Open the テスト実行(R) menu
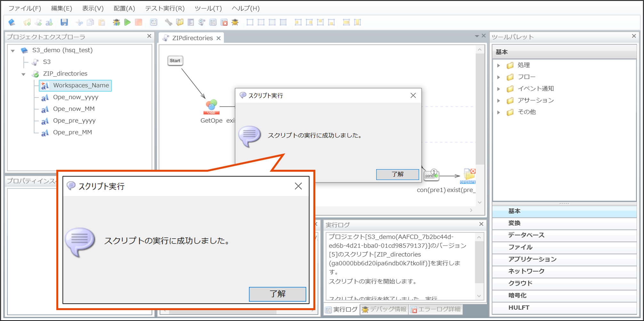Screen dimensions: 644x321 coord(165,8)
